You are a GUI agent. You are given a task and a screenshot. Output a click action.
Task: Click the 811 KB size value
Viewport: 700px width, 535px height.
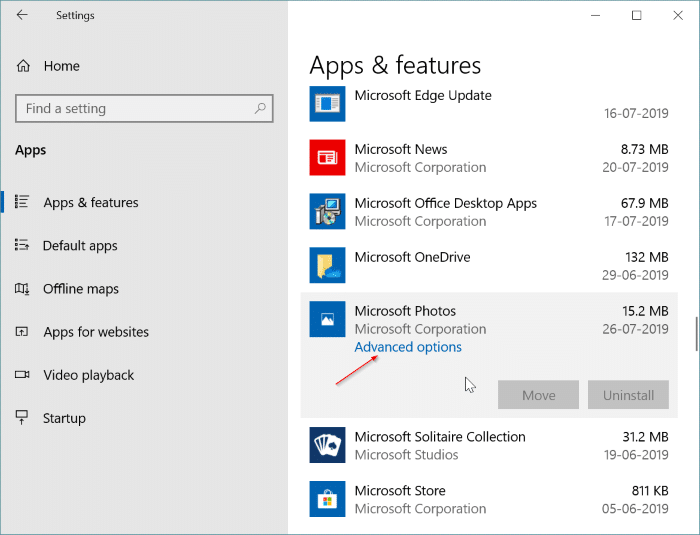pos(650,491)
